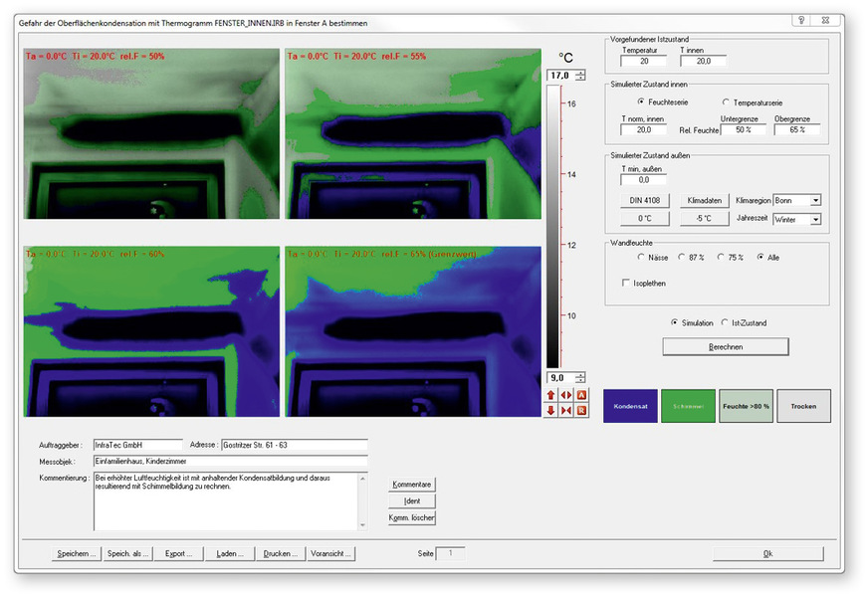Select the Temperaturserie radio button
Screen dimensions: 868x597
726,101
